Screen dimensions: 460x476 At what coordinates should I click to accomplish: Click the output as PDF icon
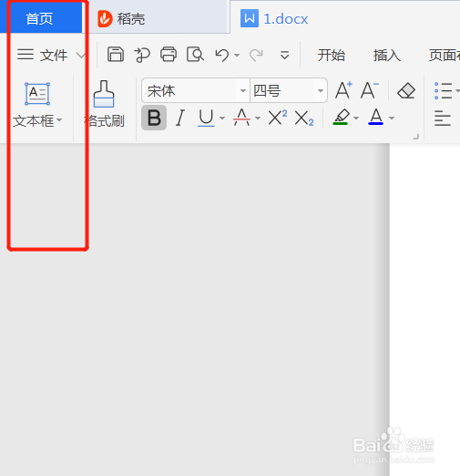click(x=142, y=55)
